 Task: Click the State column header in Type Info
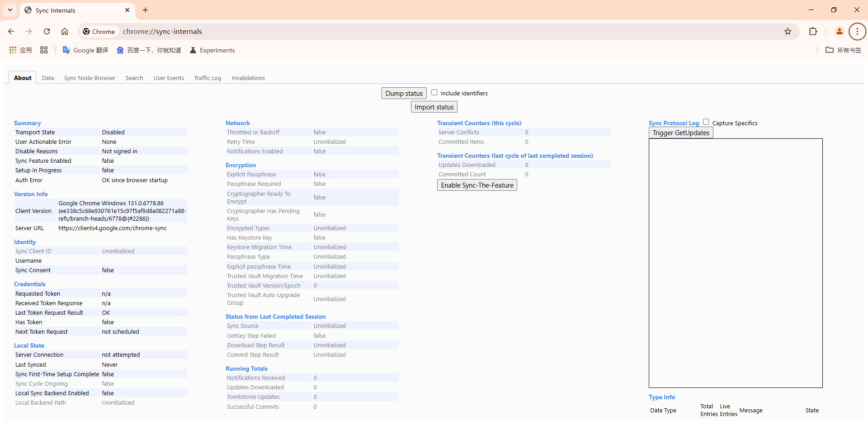click(812, 410)
